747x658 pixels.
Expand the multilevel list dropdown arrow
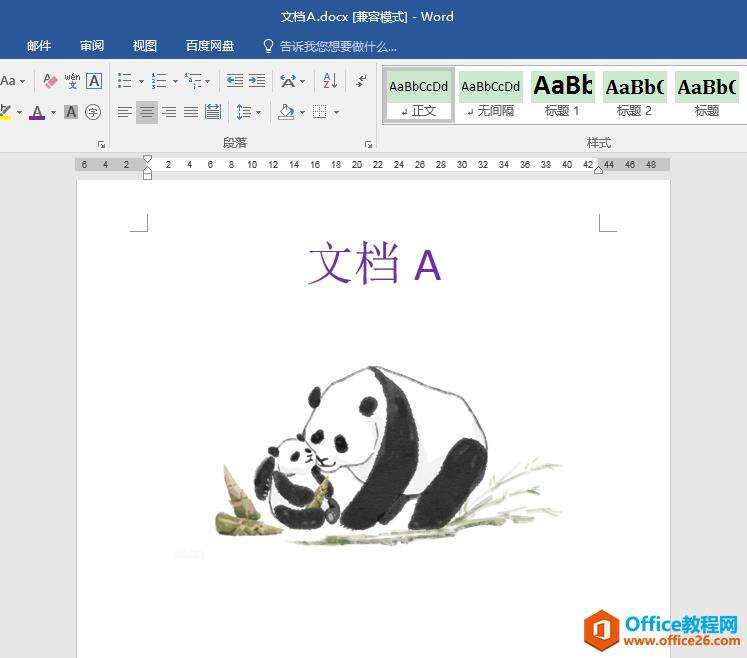(x=208, y=81)
